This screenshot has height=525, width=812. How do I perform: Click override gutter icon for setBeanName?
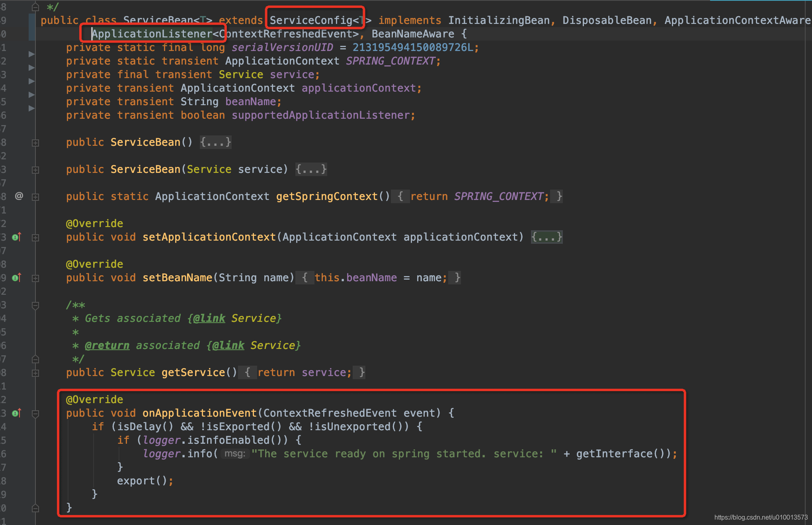click(x=16, y=278)
